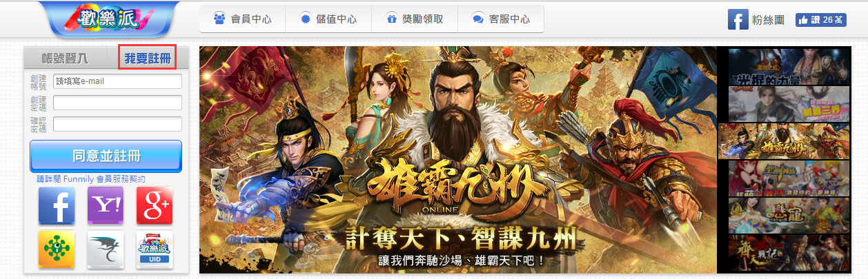868x279 pixels.
Task: Choose the grey dragon login icon
Action: (x=106, y=249)
